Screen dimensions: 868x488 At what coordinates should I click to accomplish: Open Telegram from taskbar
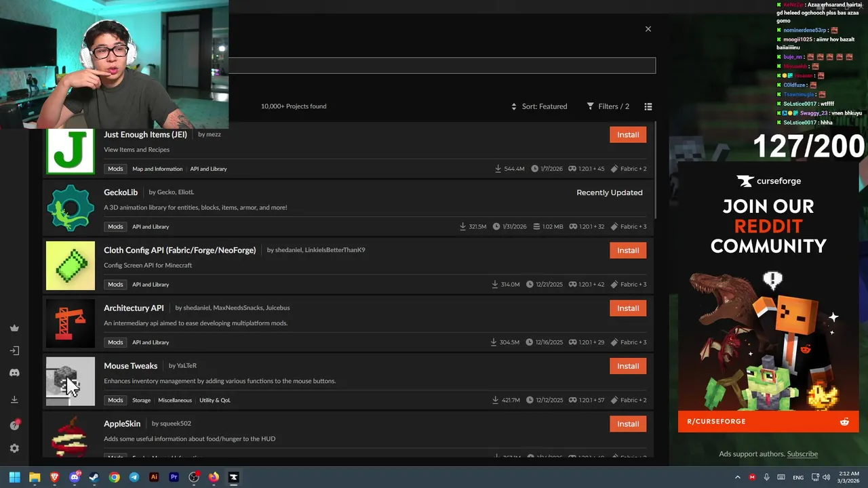pos(134,477)
